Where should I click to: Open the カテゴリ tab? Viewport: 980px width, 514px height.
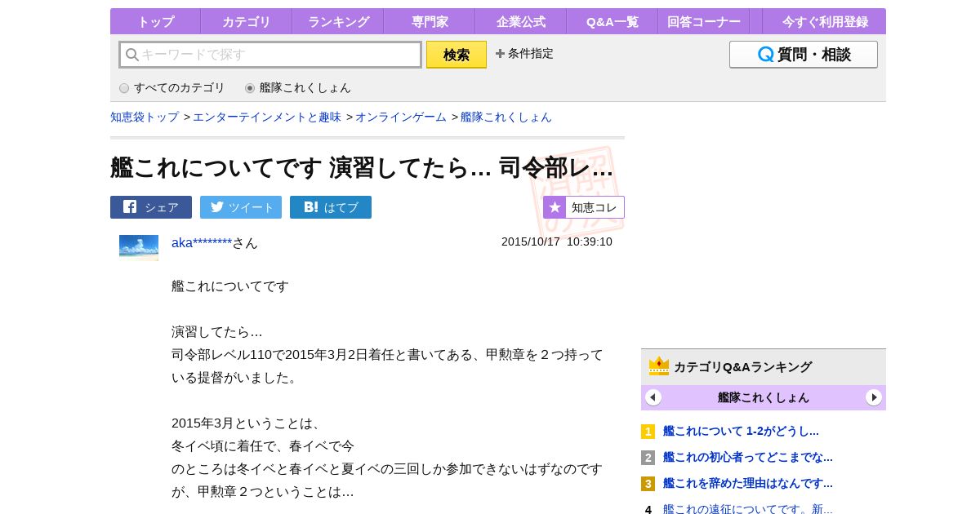[246, 22]
